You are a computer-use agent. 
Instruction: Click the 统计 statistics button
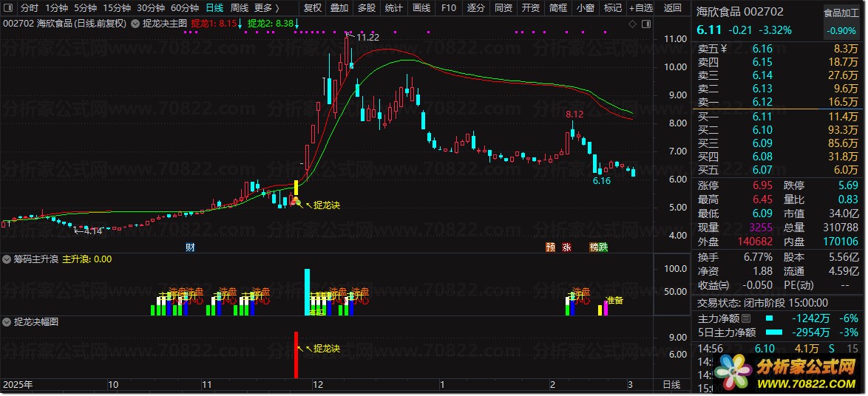[393, 7]
